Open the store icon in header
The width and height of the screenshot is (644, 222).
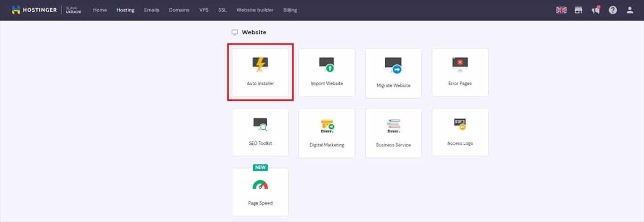click(x=579, y=10)
